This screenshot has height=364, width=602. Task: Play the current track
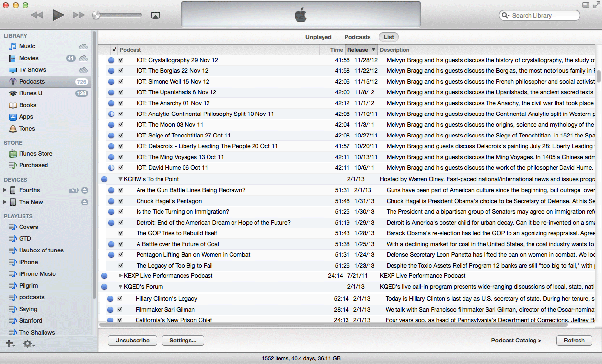point(59,15)
